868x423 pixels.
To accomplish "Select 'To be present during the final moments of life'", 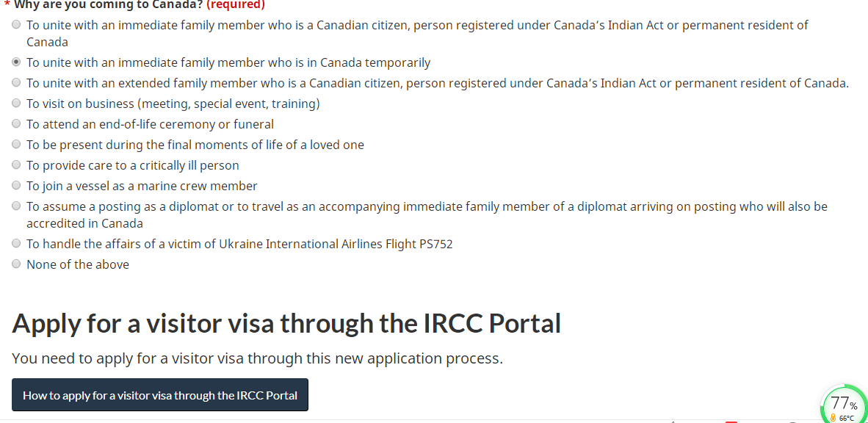I will [15, 144].
